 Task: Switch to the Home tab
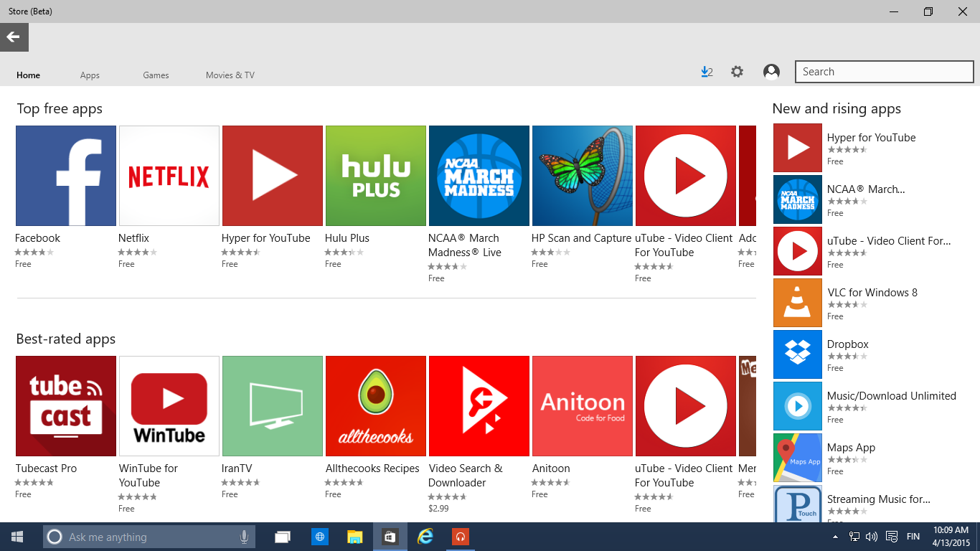coord(29,75)
